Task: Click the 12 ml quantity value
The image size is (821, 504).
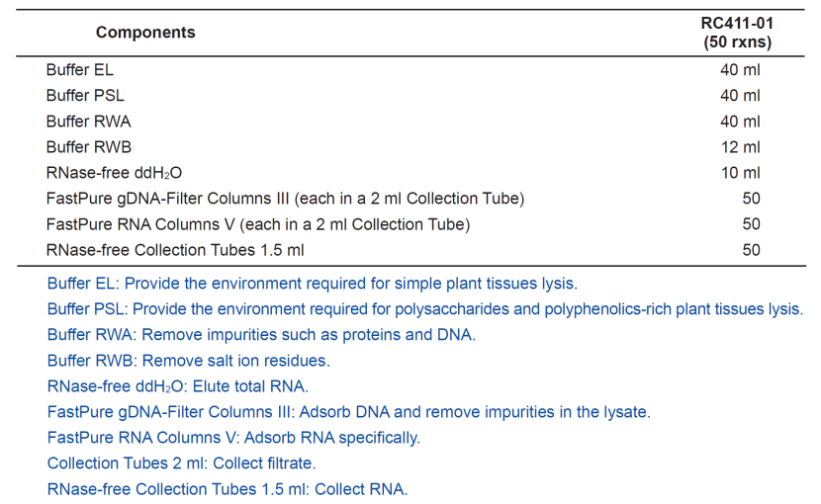Action: (x=740, y=147)
